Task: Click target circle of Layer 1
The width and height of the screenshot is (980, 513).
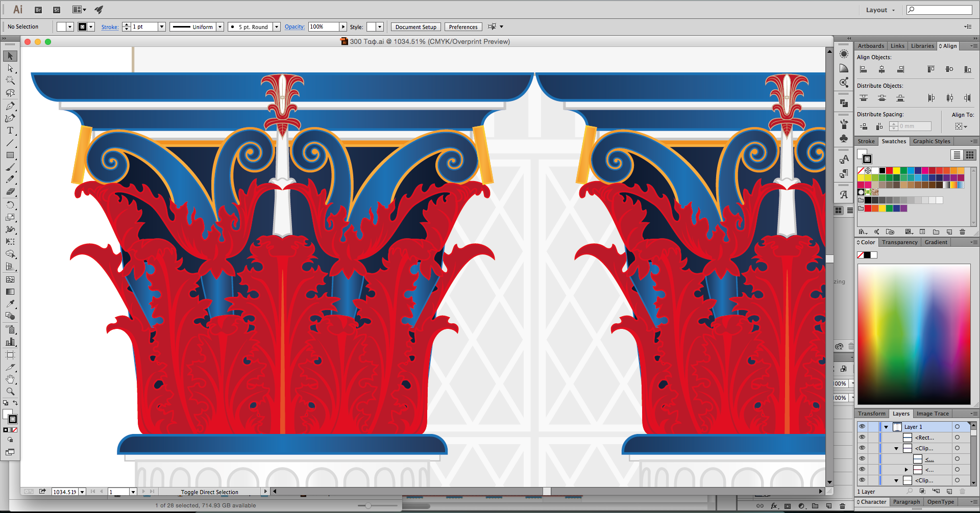Action: pos(957,427)
